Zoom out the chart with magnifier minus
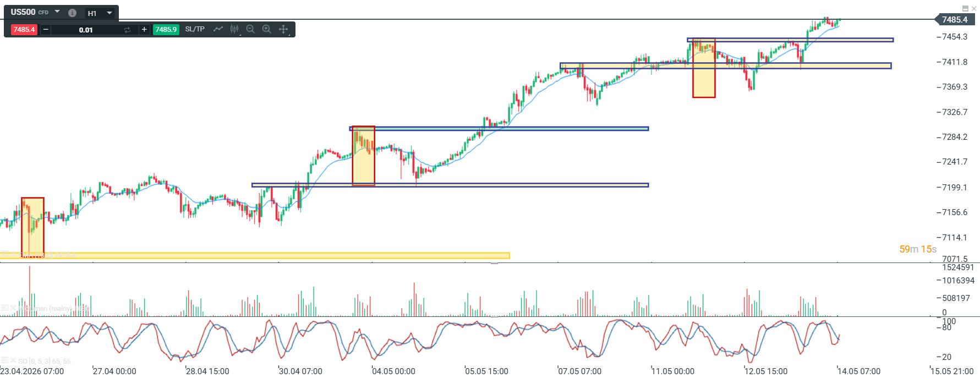The image size is (980, 383). tap(250, 29)
